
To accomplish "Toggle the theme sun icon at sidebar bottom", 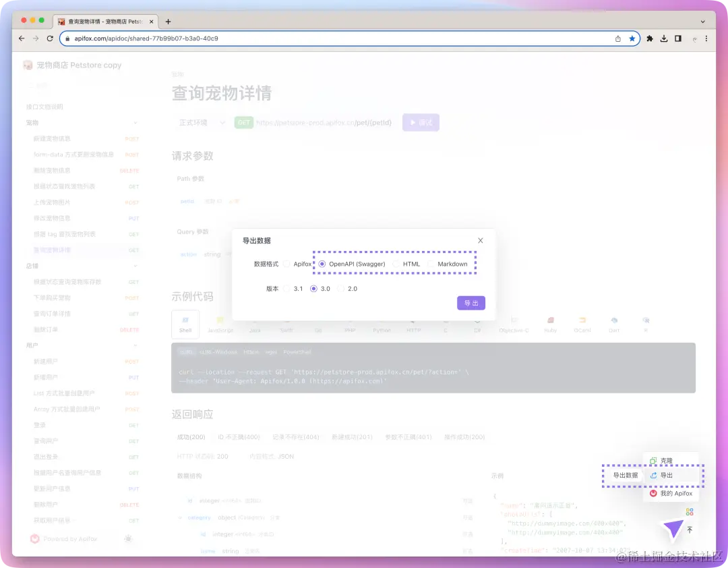I will tap(128, 539).
